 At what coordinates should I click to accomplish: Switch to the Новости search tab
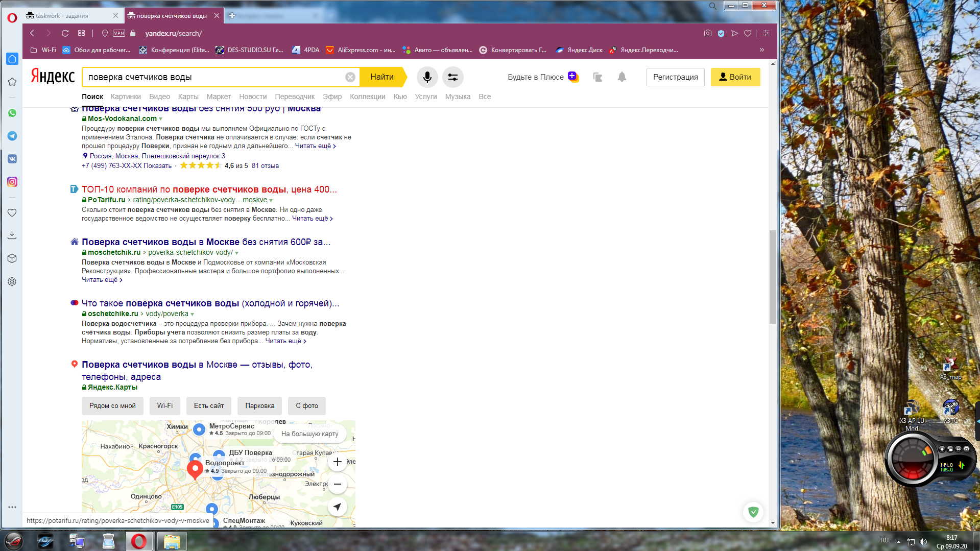(253, 97)
